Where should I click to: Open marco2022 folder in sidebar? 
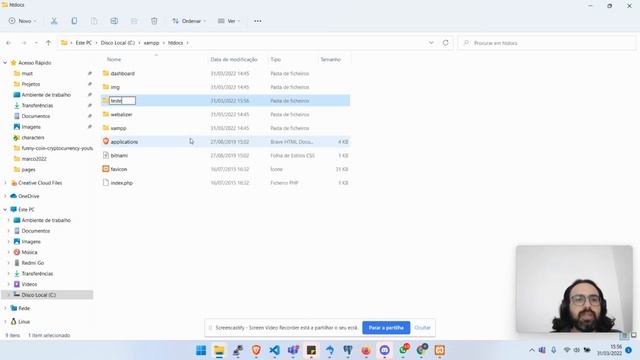coord(34,159)
